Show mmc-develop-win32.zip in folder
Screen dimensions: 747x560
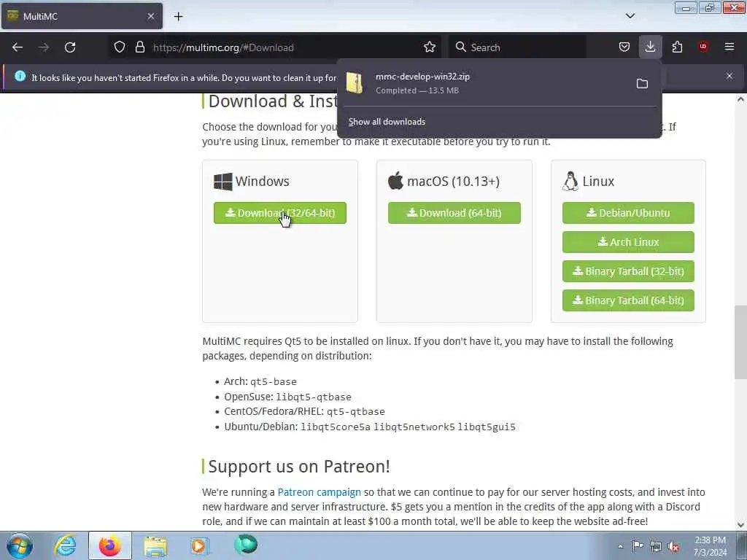pos(642,84)
